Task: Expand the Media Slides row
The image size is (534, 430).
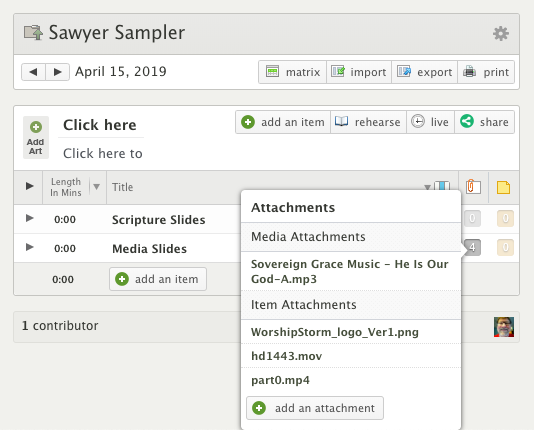Action: (x=30, y=247)
